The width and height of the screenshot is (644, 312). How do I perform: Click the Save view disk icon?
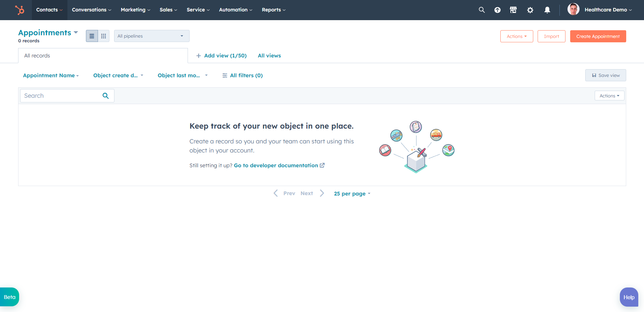tap(594, 75)
